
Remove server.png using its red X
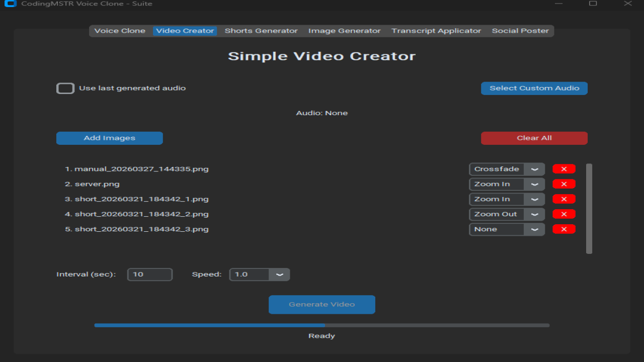(x=564, y=184)
